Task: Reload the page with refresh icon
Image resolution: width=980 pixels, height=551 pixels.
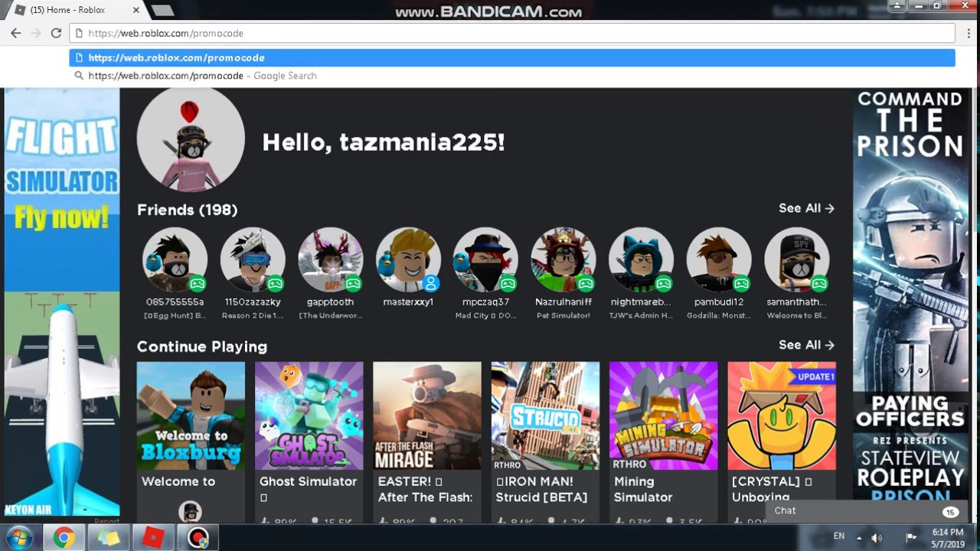Action: (x=56, y=34)
